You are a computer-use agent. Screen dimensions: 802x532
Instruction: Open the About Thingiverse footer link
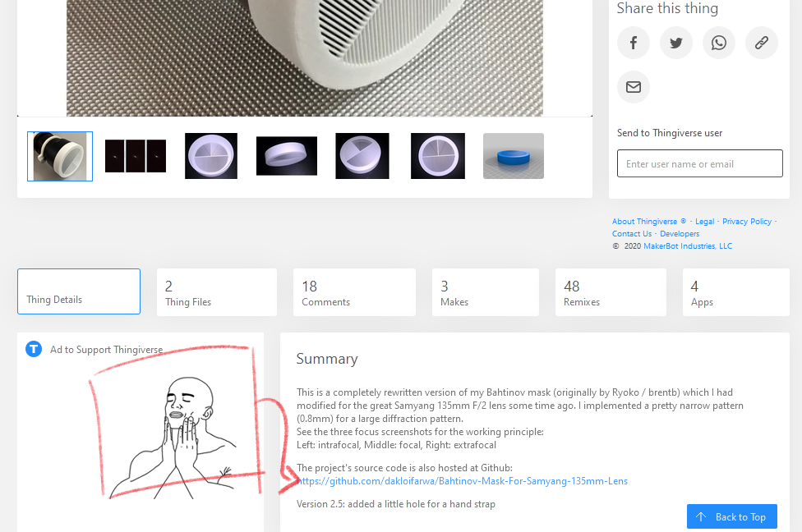[x=644, y=222]
